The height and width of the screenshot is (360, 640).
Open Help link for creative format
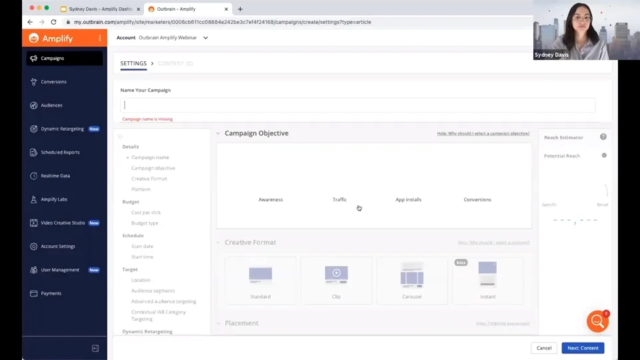click(x=494, y=242)
